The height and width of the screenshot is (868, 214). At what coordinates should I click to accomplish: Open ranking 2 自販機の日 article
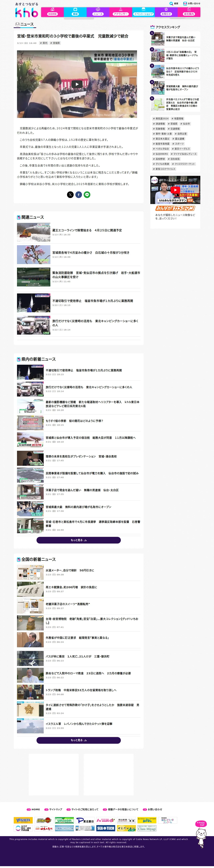click(175, 55)
